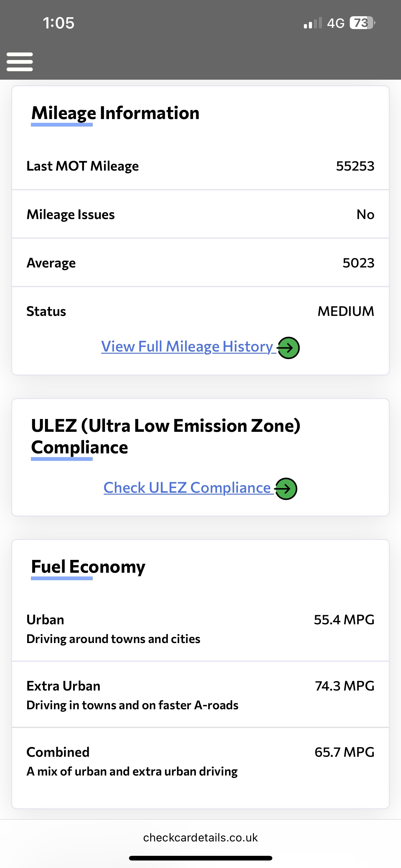401x868 pixels.
Task: Tap the Fuel Economy heading
Action: coord(88,567)
